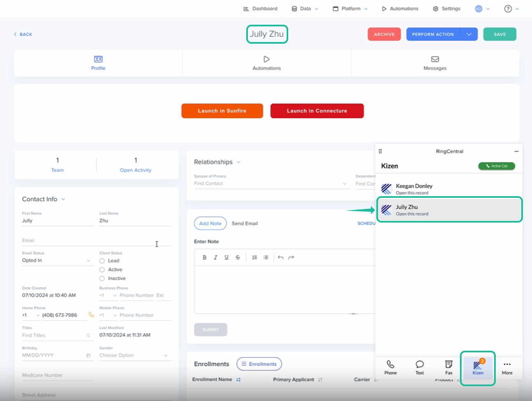Viewport: 532px width, 401px height.
Task: Go back using the BACK link
Action: tap(23, 34)
